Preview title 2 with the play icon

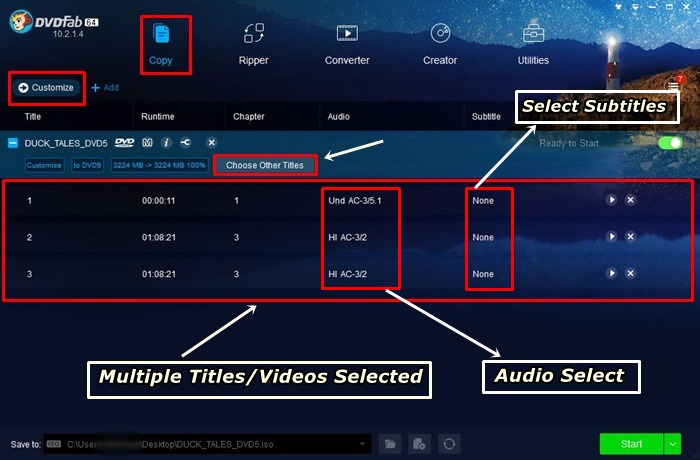click(x=611, y=236)
